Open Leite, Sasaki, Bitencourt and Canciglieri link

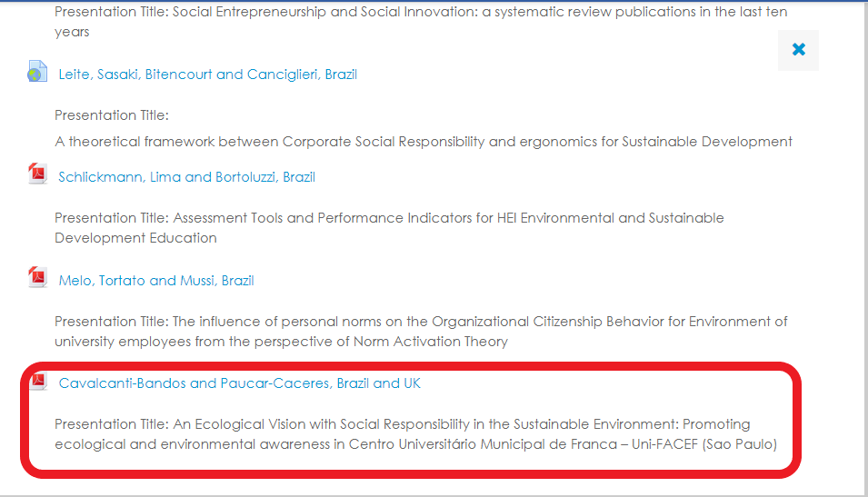click(x=207, y=75)
